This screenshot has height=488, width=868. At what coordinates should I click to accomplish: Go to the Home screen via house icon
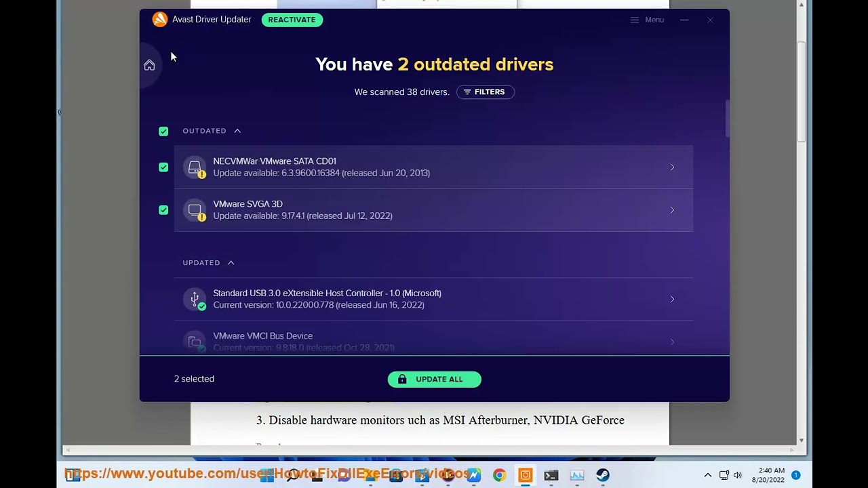tap(149, 65)
